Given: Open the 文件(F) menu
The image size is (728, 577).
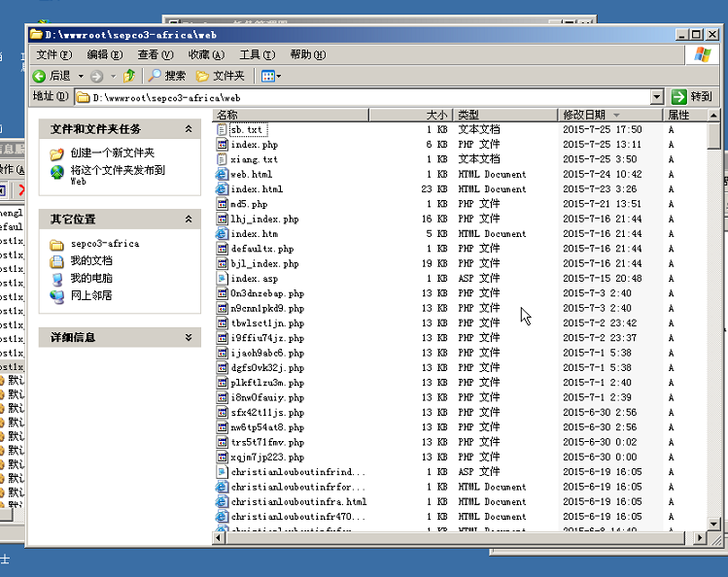Looking at the screenshot, I should click(53, 54).
